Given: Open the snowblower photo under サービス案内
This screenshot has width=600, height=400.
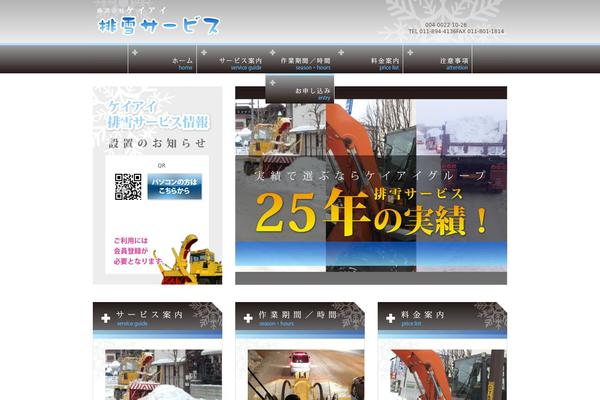Looking at the screenshot, I should [163, 375].
